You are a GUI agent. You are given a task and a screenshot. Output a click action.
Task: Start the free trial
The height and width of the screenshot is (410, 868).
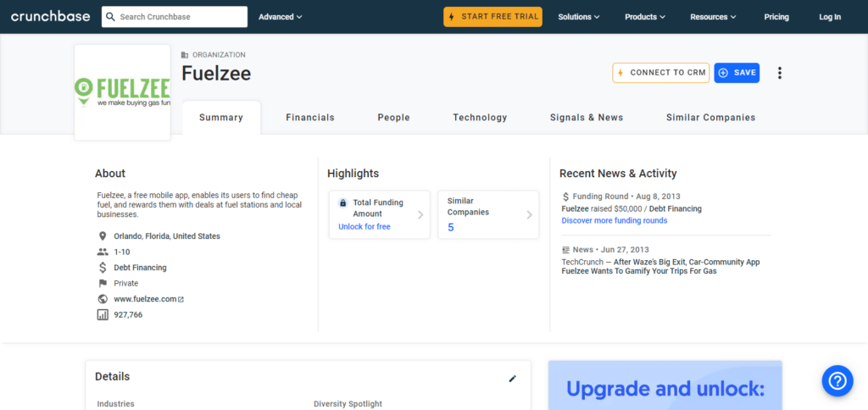492,17
